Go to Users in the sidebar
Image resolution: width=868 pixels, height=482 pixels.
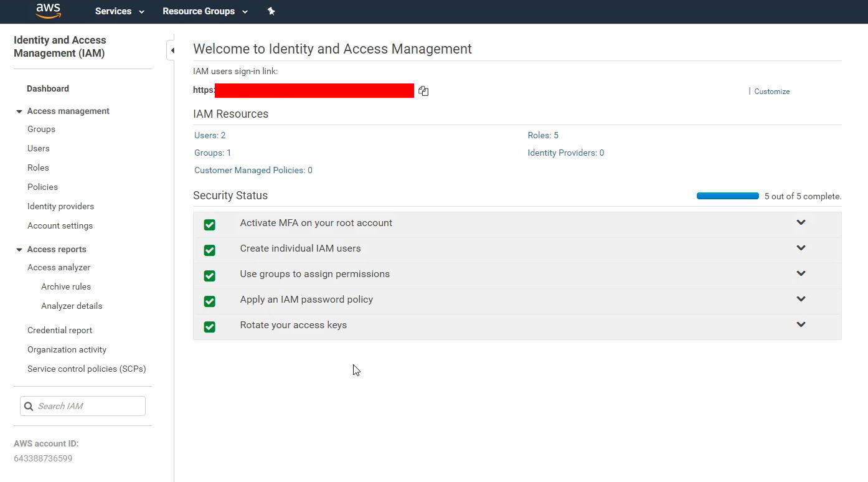(39, 148)
